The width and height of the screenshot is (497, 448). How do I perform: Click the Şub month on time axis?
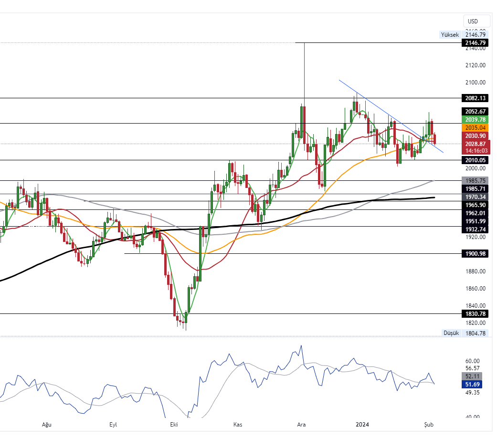(429, 424)
